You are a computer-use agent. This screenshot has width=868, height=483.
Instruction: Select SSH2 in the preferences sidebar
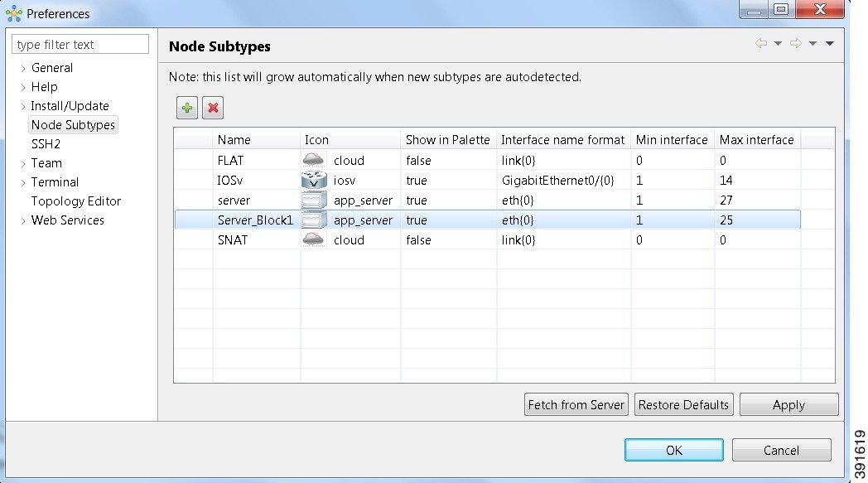(x=46, y=143)
